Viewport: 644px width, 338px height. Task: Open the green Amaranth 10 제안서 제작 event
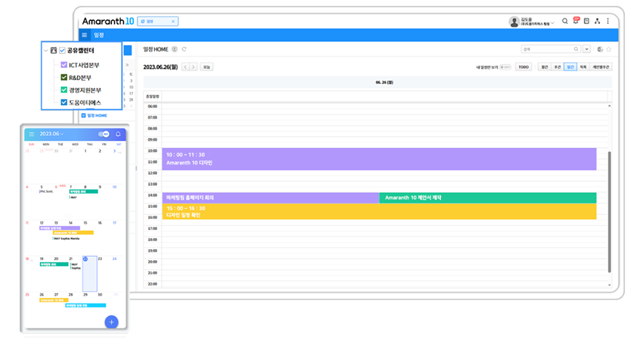[488, 197]
